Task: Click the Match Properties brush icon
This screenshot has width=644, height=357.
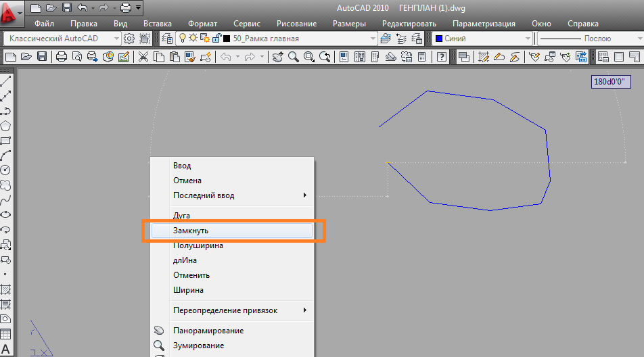Action: click(189, 57)
